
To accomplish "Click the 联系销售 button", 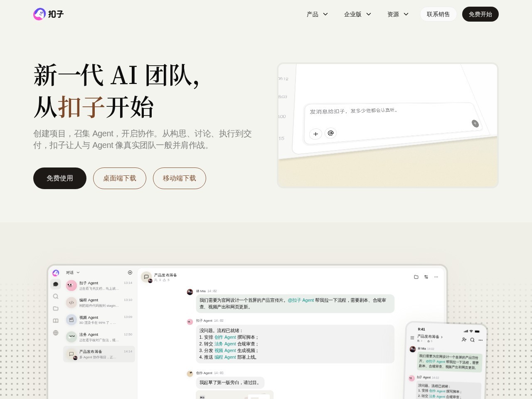I will point(438,14).
